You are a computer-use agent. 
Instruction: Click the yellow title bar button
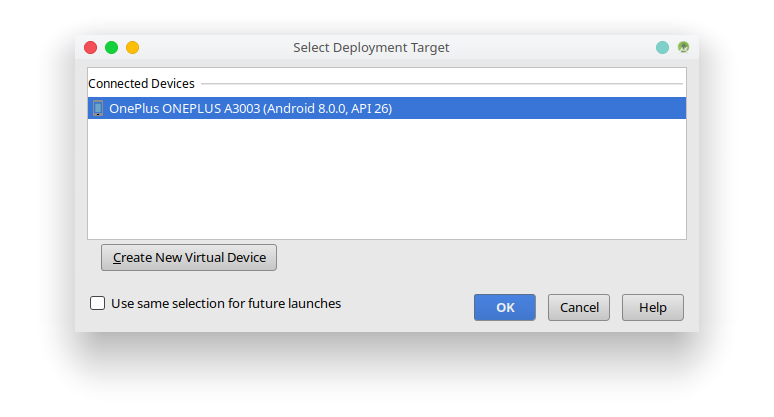[132, 47]
